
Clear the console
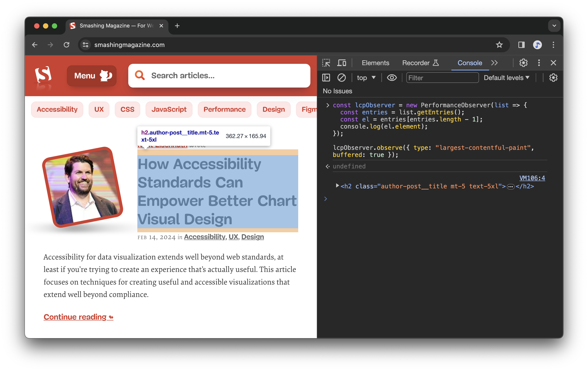342,78
